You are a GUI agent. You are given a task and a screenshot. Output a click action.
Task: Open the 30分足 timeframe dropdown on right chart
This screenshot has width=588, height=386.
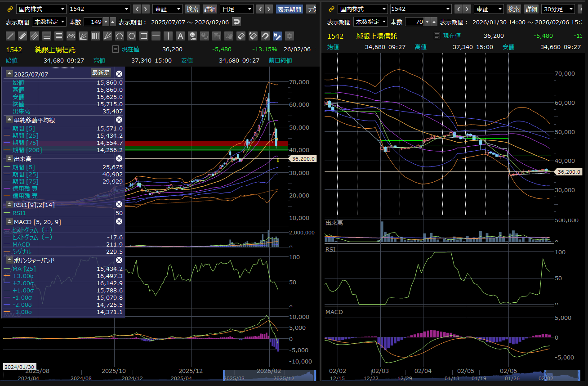pos(558,9)
